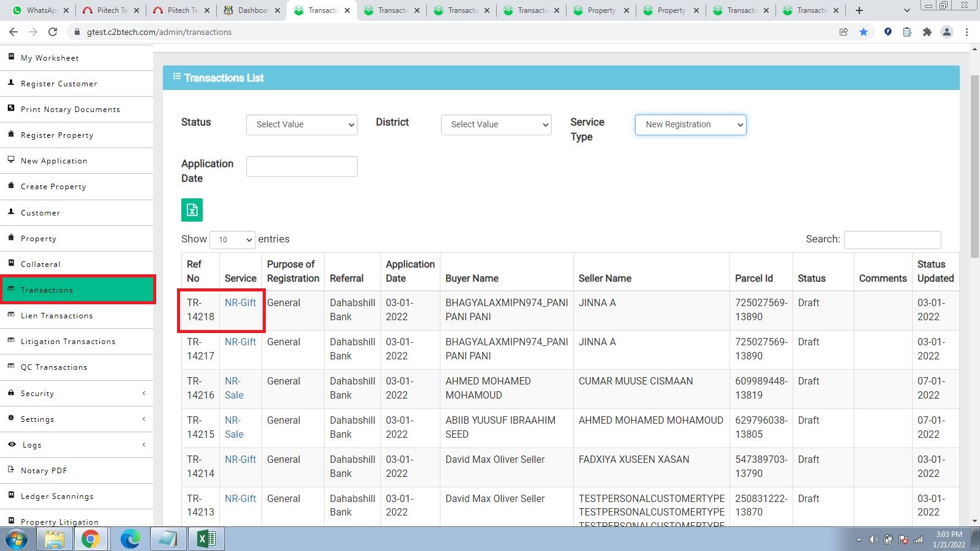This screenshot has width=980, height=551.
Task: Open the browser profile avatar icon
Action: [947, 32]
